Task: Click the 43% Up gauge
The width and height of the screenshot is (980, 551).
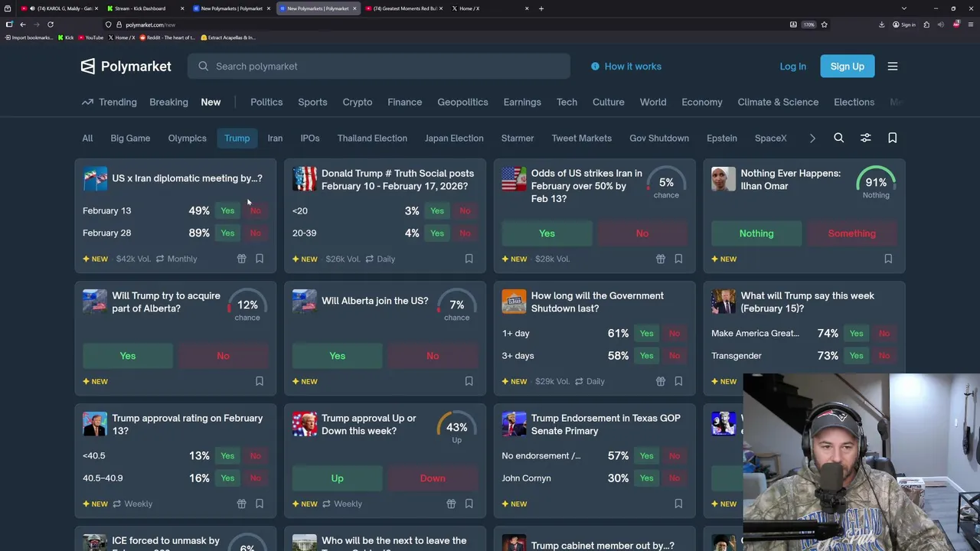Action: (x=457, y=429)
